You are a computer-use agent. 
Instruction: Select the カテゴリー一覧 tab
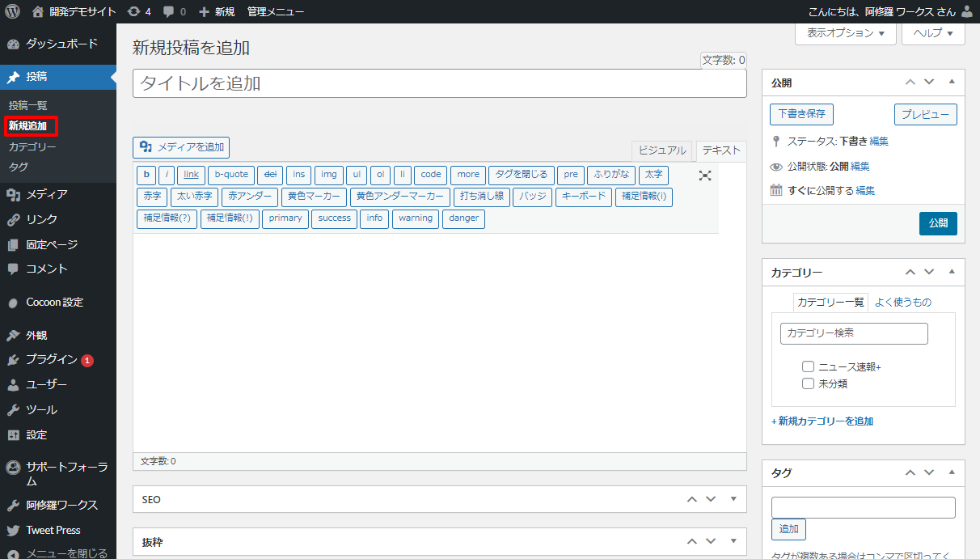click(x=830, y=303)
